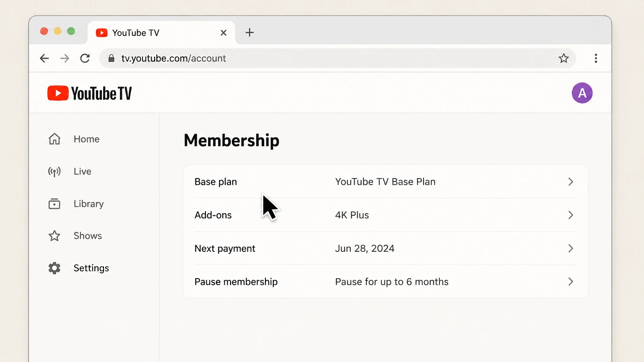This screenshot has width=644, height=362.
Task: Click the Pause membership label
Action: coord(236,282)
